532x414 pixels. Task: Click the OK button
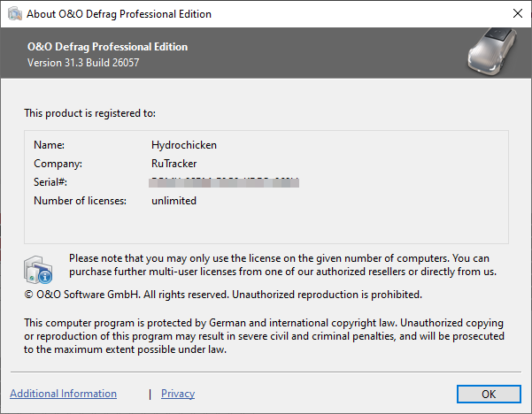[x=489, y=394]
